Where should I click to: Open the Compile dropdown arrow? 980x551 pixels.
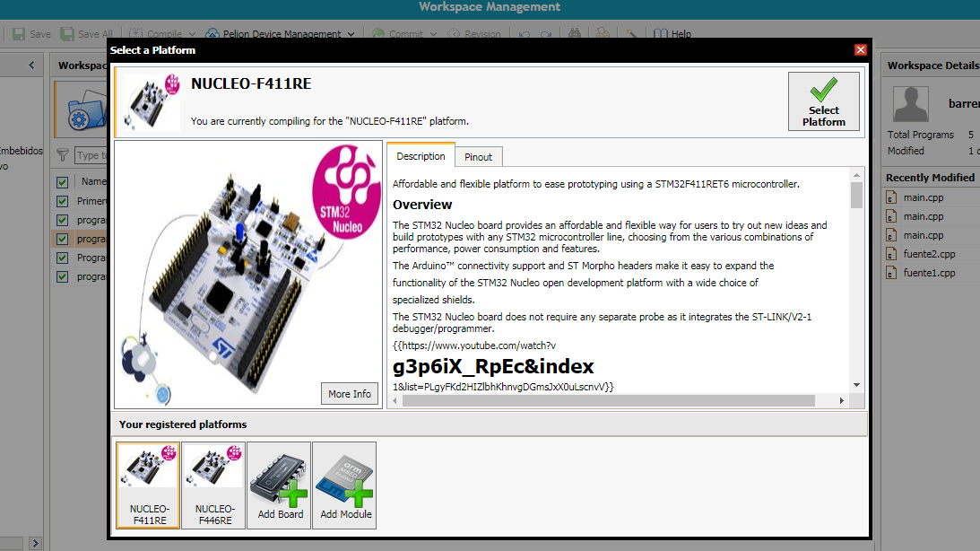click(x=193, y=34)
